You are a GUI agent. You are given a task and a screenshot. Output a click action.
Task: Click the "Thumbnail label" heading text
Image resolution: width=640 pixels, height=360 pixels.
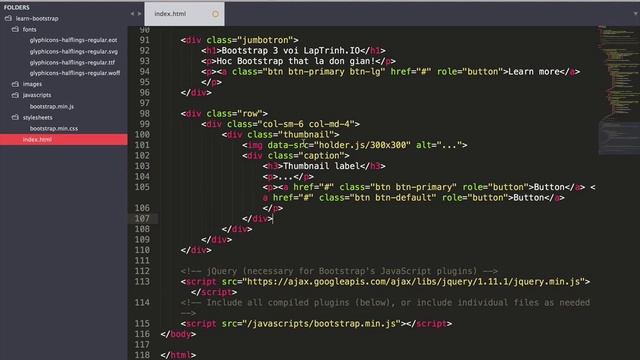pyautogui.click(x=321, y=166)
